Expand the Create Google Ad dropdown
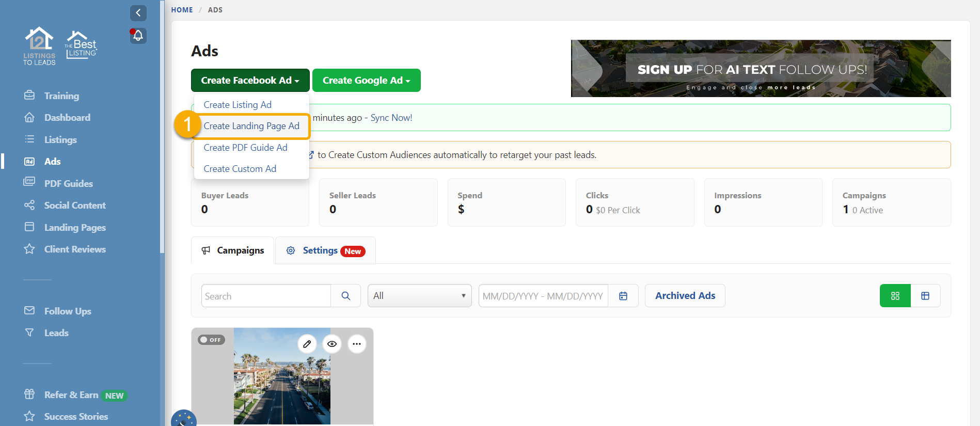 [x=366, y=81]
